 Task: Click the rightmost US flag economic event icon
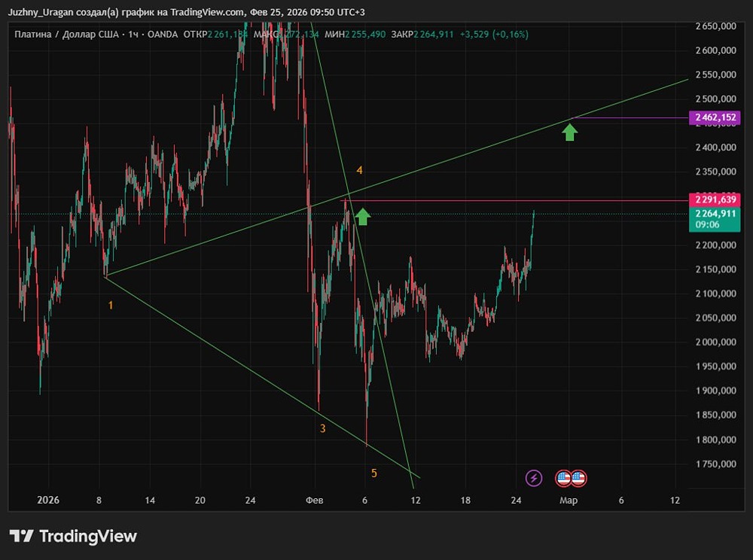[x=578, y=478]
